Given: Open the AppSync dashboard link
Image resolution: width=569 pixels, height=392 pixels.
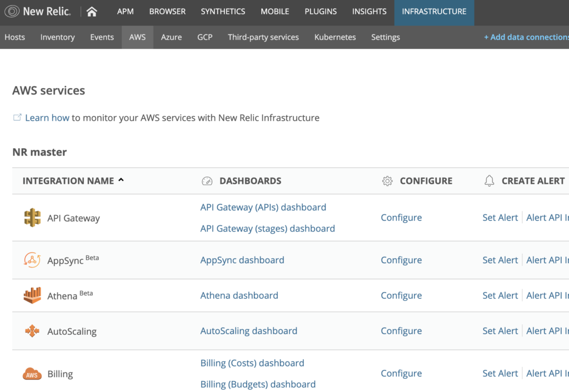Looking at the screenshot, I should pos(242,260).
